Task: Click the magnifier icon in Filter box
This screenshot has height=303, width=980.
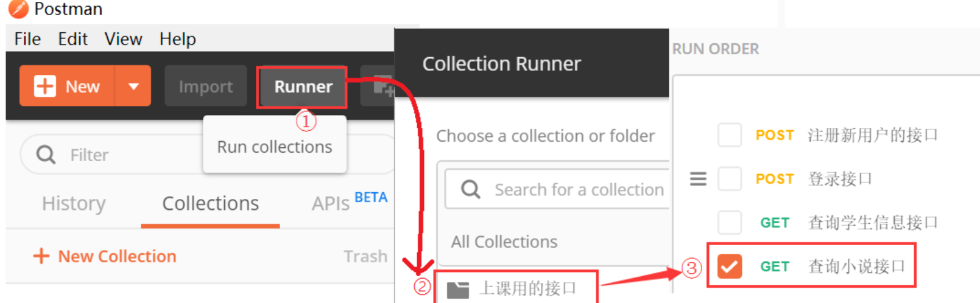Action: pyautogui.click(x=46, y=155)
